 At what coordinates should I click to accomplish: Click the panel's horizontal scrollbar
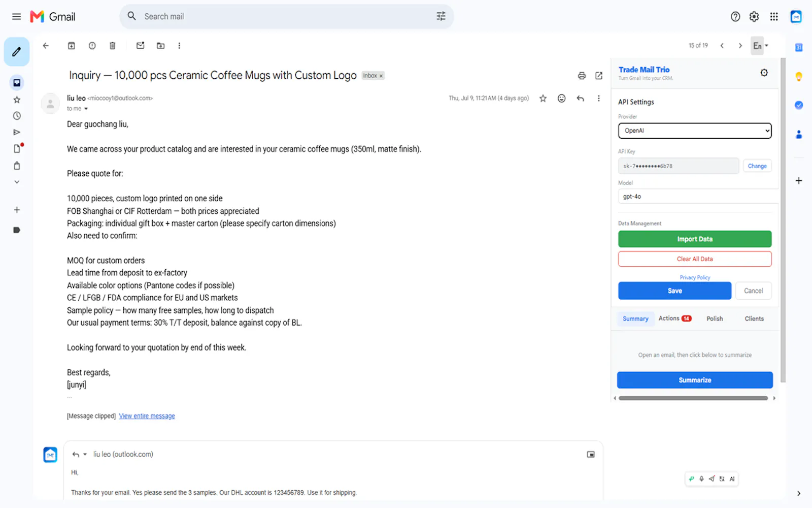pos(693,398)
